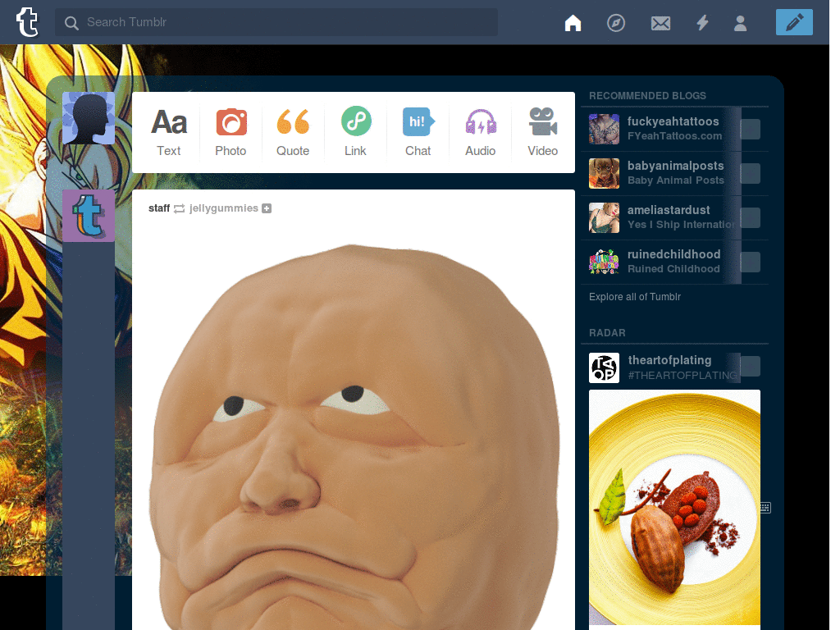Click '#THEARTOFPLATING' subtitle text
This screenshot has height=630, width=840.
(x=682, y=376)
